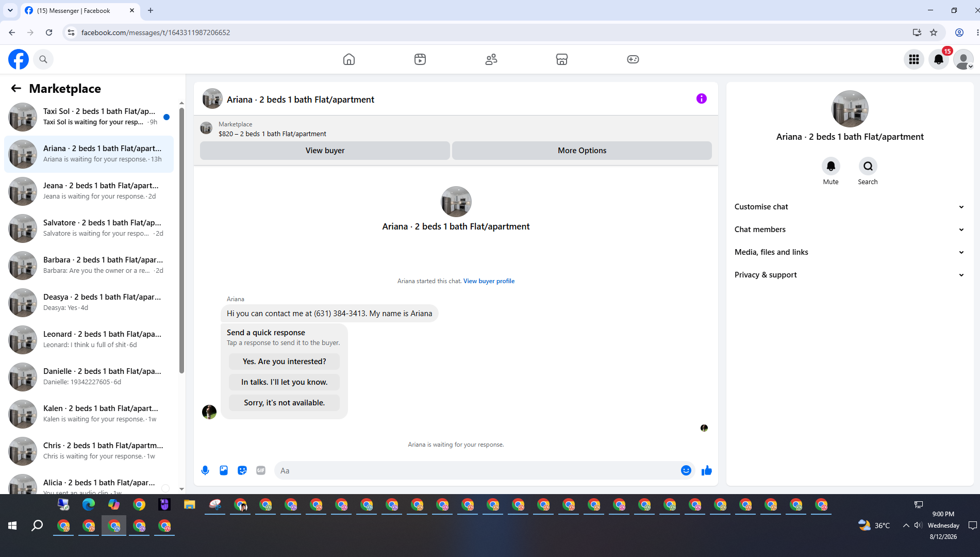Open the Marketplace storefront icon

(562, 59)
